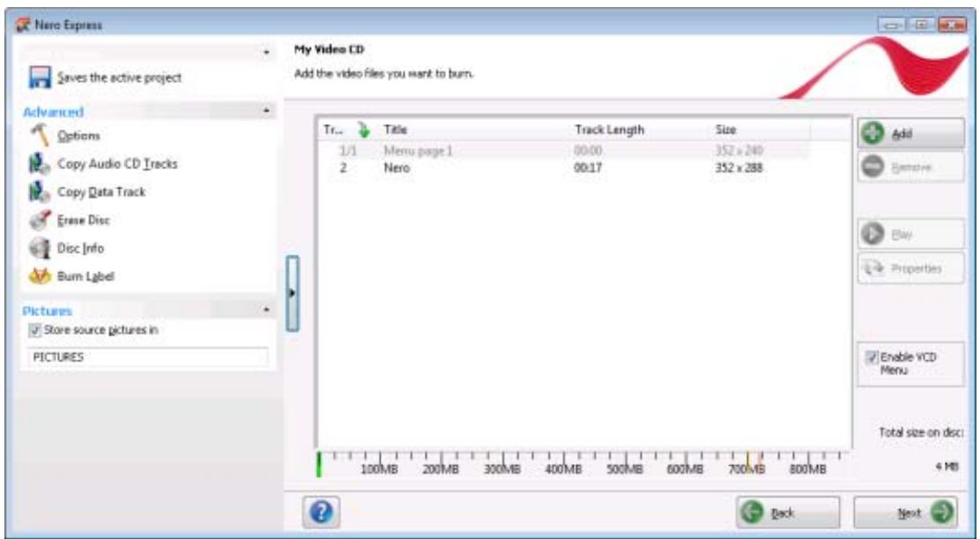This screenshot has width=980, height=539.
Task: Click the 352 x 240 size cell
Action: [739, 151]
